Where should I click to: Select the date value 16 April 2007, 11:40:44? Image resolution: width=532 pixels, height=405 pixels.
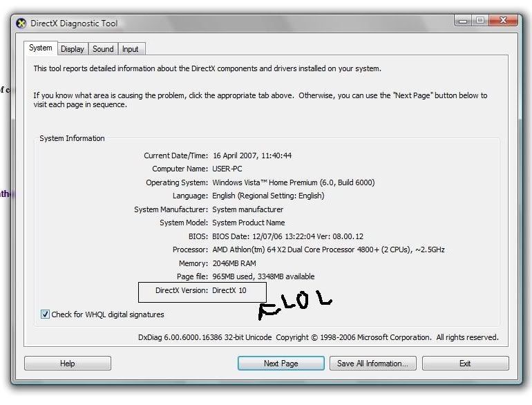252,156
